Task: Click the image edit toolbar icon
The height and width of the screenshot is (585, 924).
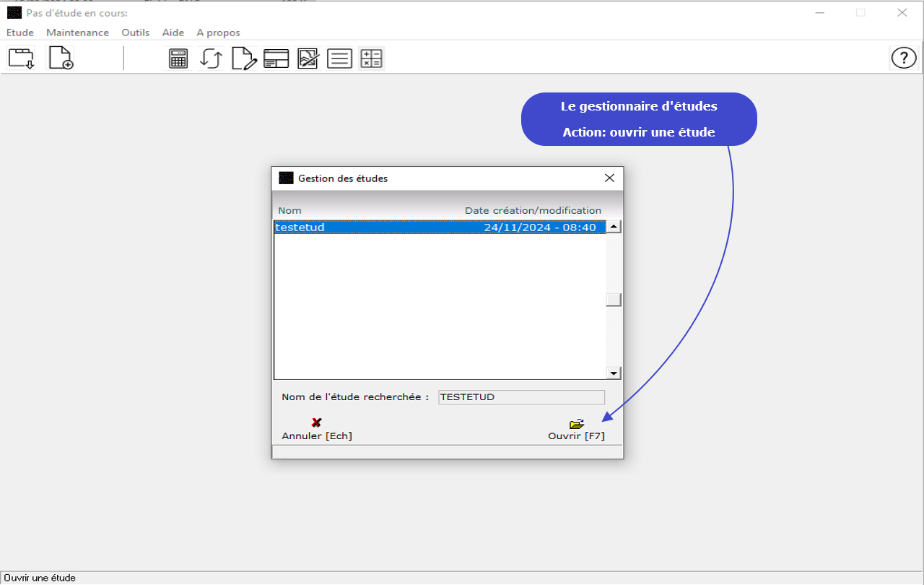Action: point(308,58)
